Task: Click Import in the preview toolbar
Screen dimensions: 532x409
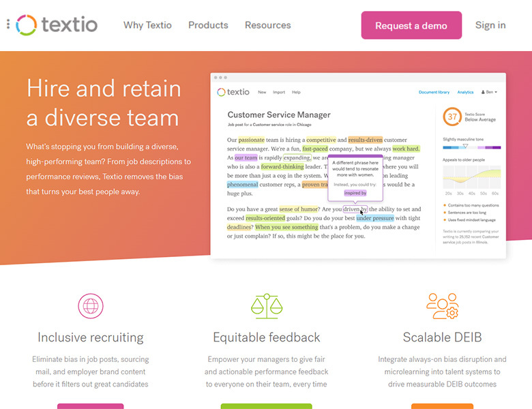Action: point(279,92)
